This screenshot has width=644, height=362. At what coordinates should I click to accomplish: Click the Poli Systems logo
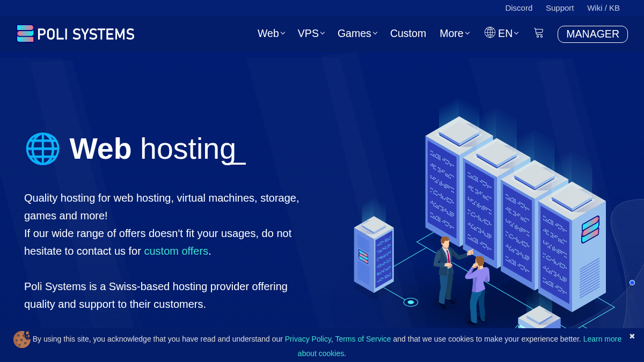point(76,34)
